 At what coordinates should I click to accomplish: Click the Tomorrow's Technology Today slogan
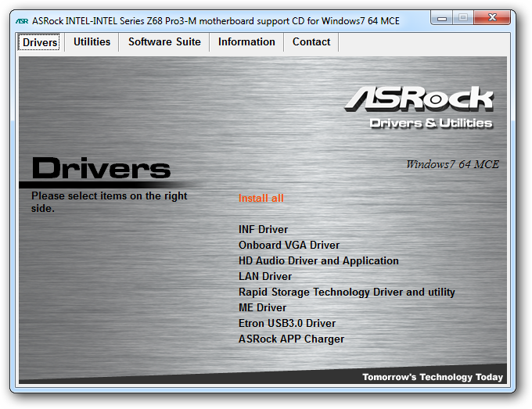click(433, 377)
